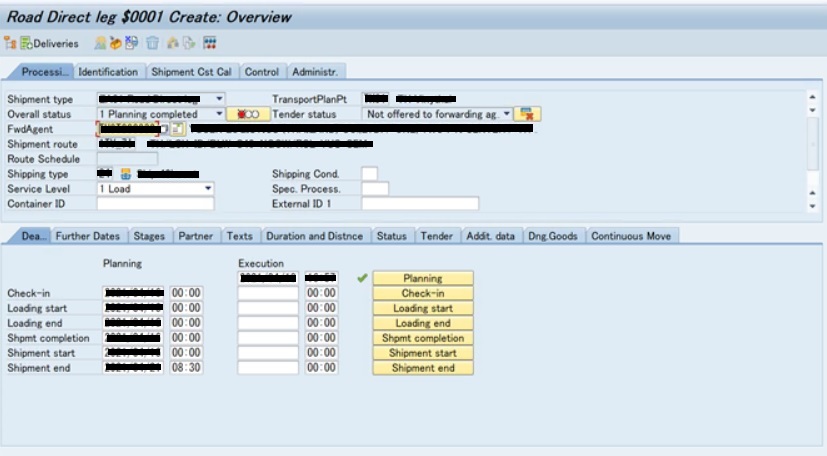Open the Shipment type dropdown
Screen dimensions: 827x456
[219, 100]
